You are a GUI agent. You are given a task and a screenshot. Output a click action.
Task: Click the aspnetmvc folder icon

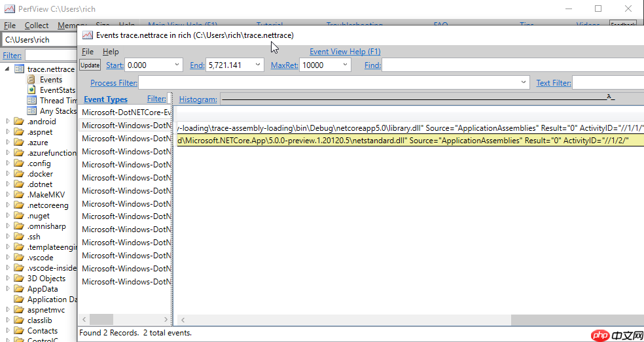pos(19,309)
